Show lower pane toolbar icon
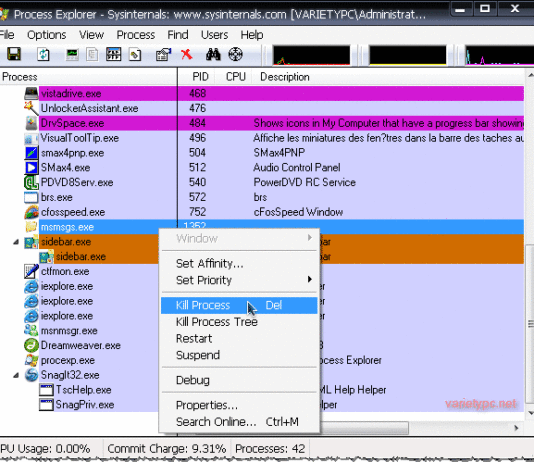 click(113, 54)
